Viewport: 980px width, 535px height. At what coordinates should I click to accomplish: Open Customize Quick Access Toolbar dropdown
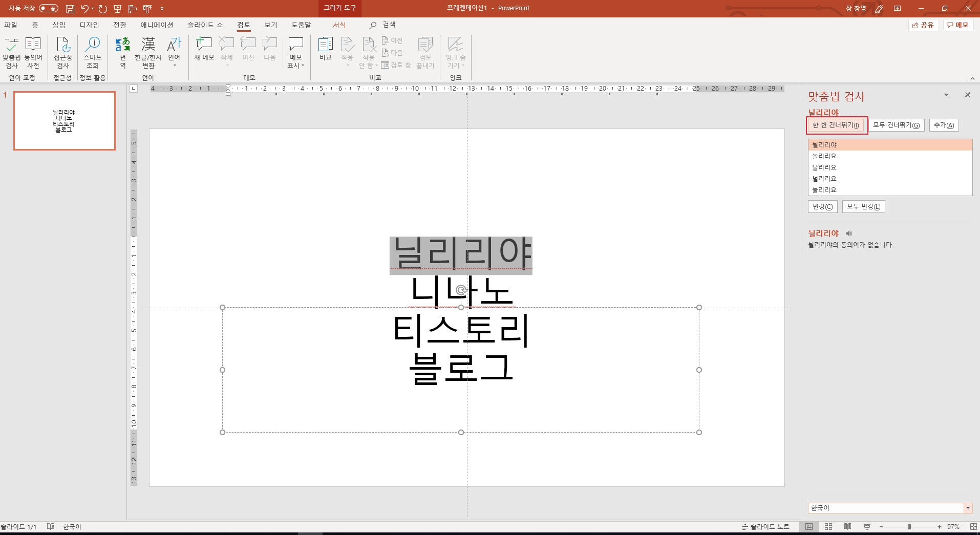(x=162, y=9)
